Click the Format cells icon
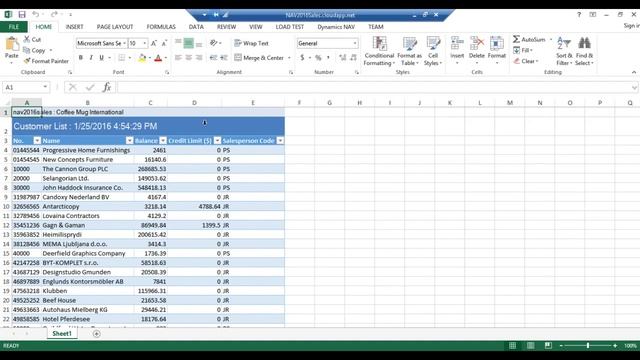 click(x=496, y=43)
